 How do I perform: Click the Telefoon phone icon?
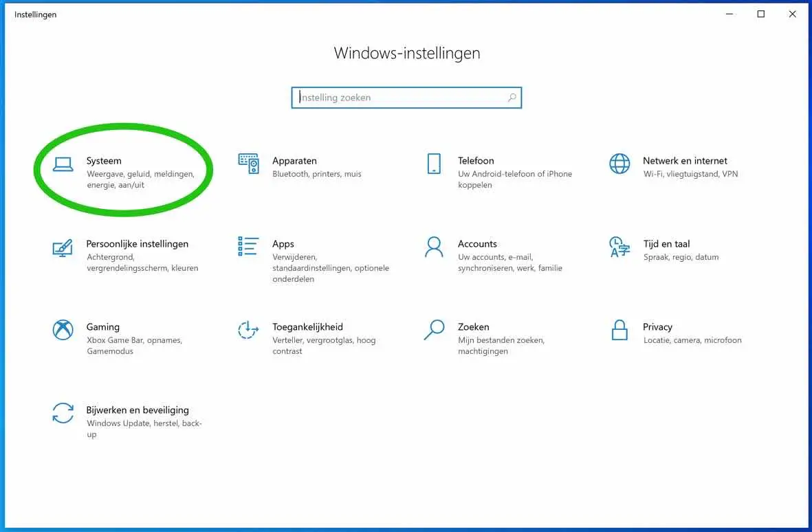tap(434, 164)
